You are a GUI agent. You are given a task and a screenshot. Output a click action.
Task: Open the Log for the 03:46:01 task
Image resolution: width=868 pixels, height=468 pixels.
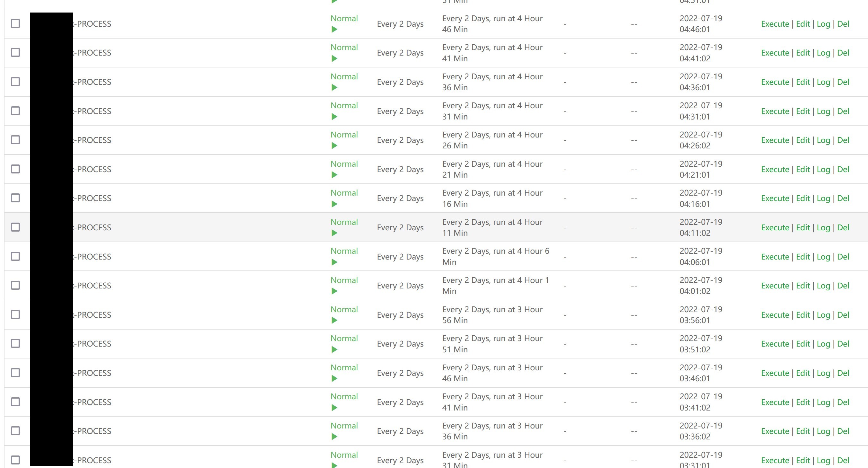pyautogui.click(x=823, y=373)
